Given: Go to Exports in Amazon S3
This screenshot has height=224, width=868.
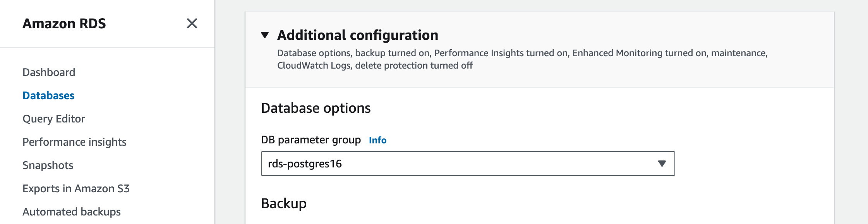Looking at the screenshot, I should [76, 188].
